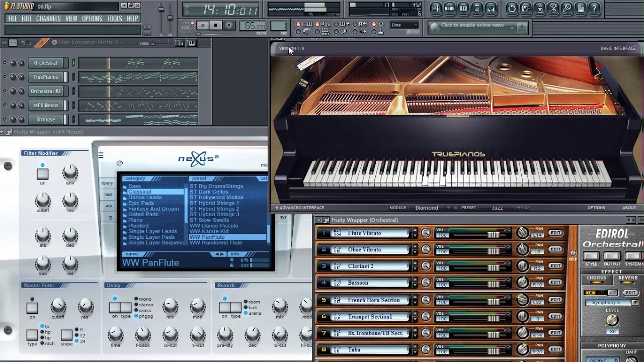
Task: Select the Reverb hall radio option
Action: click(x=246, y=308)
